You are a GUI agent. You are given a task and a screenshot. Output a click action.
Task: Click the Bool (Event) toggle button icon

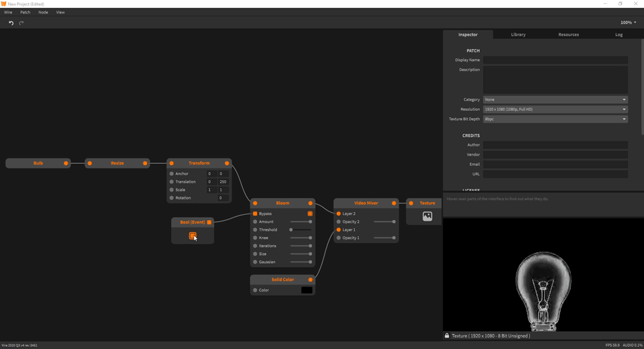[x=193, y=236]
